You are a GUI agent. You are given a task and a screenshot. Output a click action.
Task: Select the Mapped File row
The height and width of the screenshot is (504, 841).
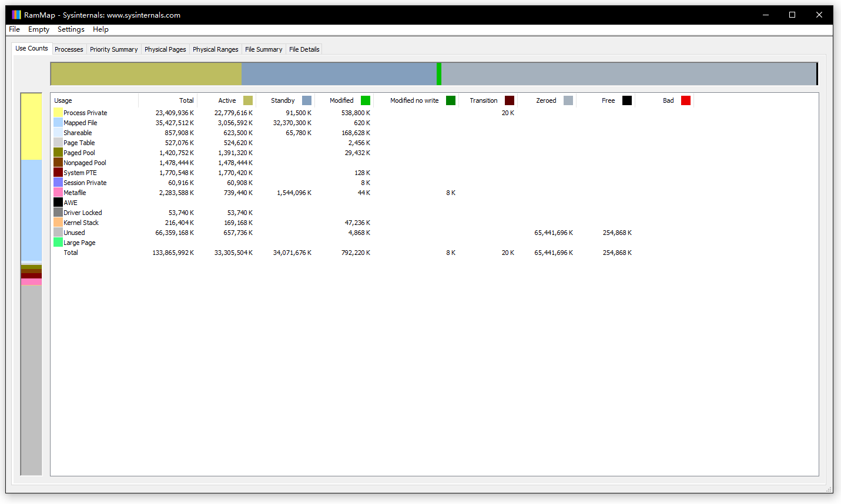click(x=81, y=123)
